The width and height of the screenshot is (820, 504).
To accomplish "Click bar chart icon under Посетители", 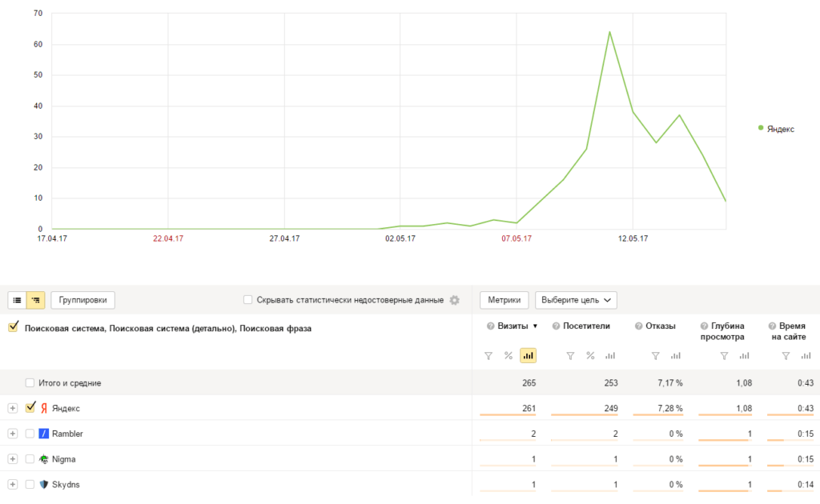I will (x=610, y=355).
